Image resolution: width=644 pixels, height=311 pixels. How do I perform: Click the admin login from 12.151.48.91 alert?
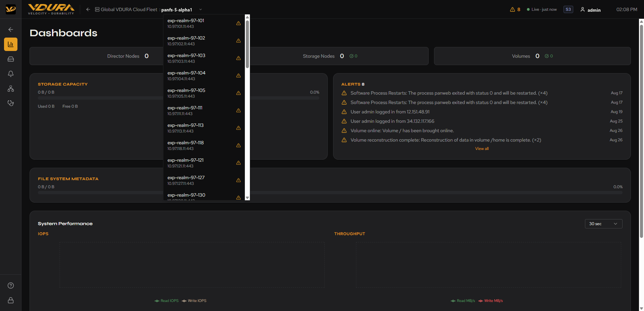[x=482, y=112]
